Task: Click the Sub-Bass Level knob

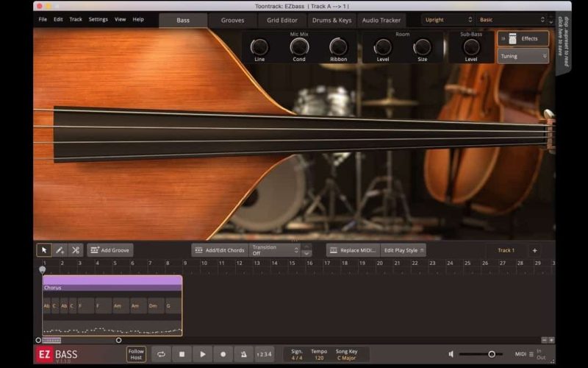Action: click(471, 47)
